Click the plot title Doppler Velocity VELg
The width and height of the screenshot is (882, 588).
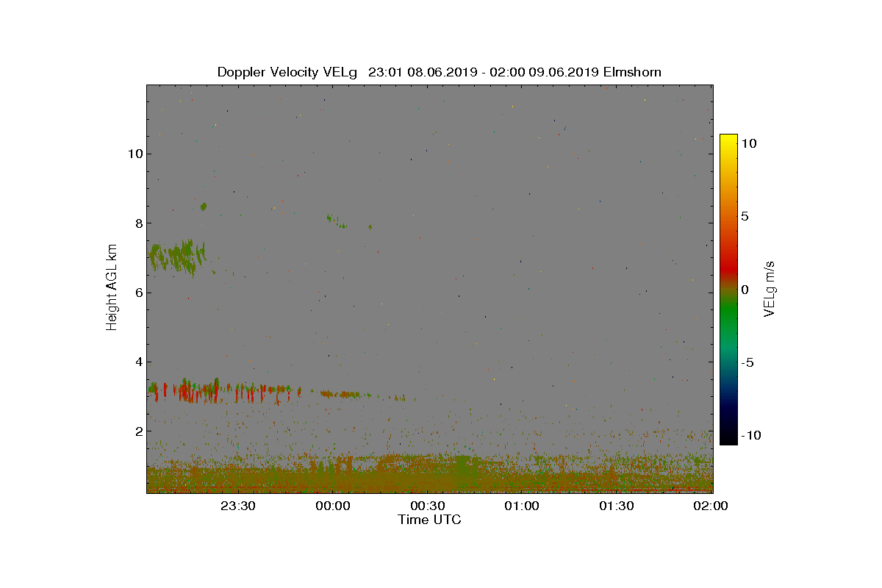point(287,72)
